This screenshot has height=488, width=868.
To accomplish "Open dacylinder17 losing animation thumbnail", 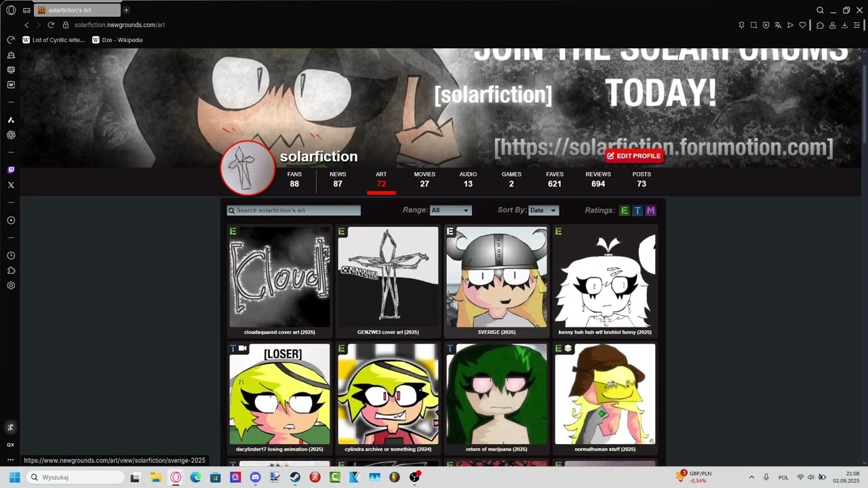I will [x=279, y=394].
